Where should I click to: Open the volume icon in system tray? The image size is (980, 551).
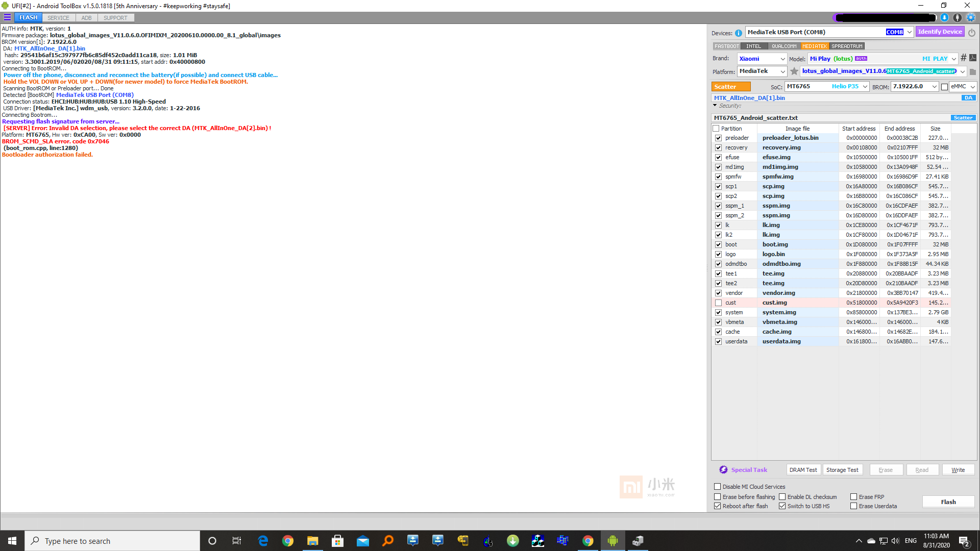tap(895, 541)
